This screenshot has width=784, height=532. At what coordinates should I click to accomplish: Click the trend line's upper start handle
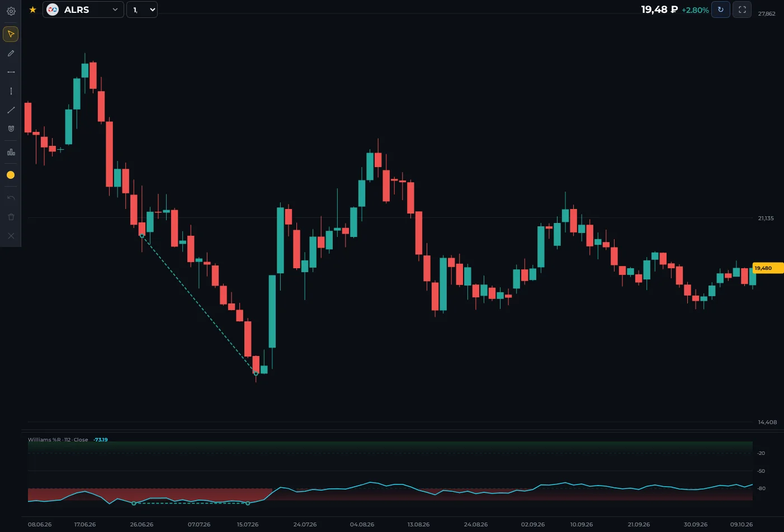[142, 236]
